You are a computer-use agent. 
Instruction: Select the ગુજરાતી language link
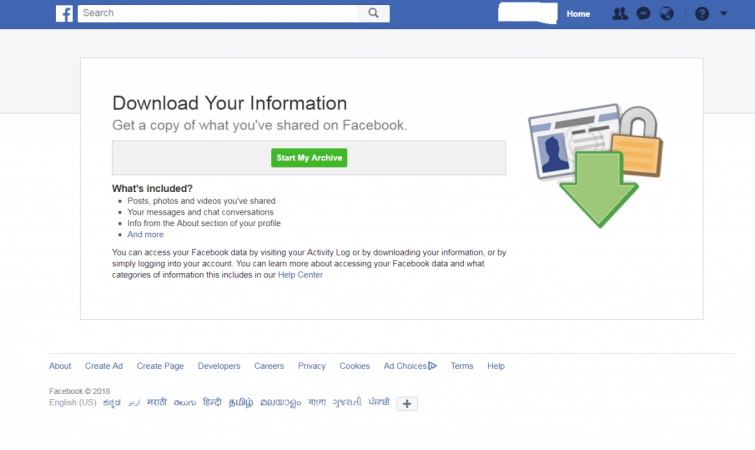click(347, 402)
